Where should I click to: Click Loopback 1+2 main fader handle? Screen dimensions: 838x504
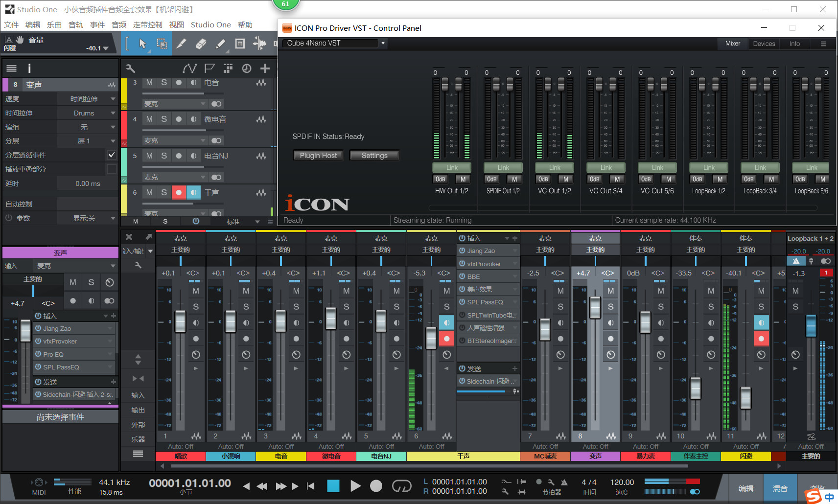tap(811, 325)
